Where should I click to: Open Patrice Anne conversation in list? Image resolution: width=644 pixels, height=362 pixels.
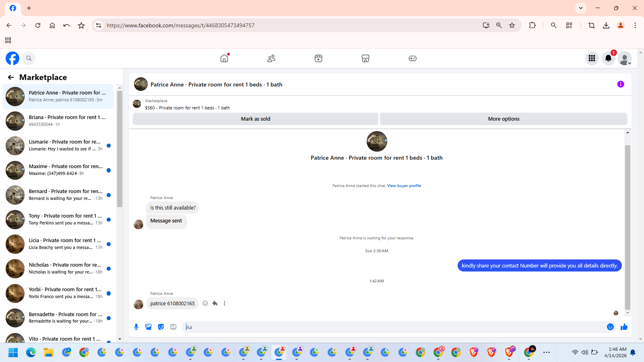click(x=58, y=97)
